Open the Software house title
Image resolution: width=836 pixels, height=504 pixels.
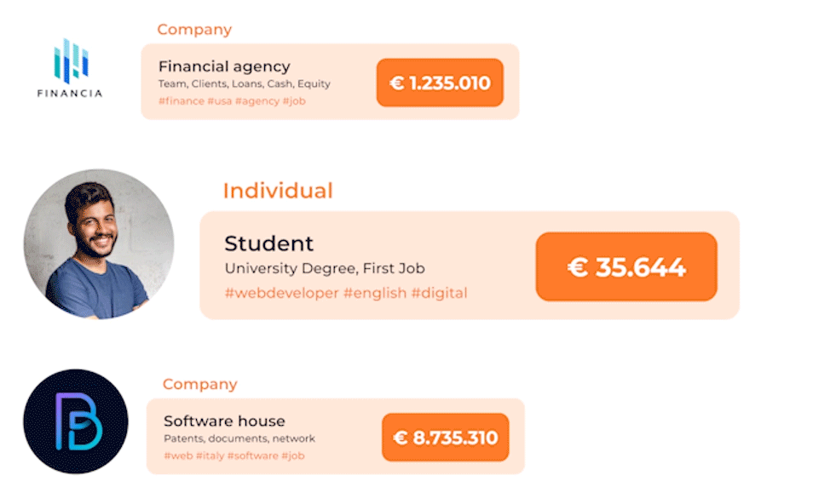[224, 421]
